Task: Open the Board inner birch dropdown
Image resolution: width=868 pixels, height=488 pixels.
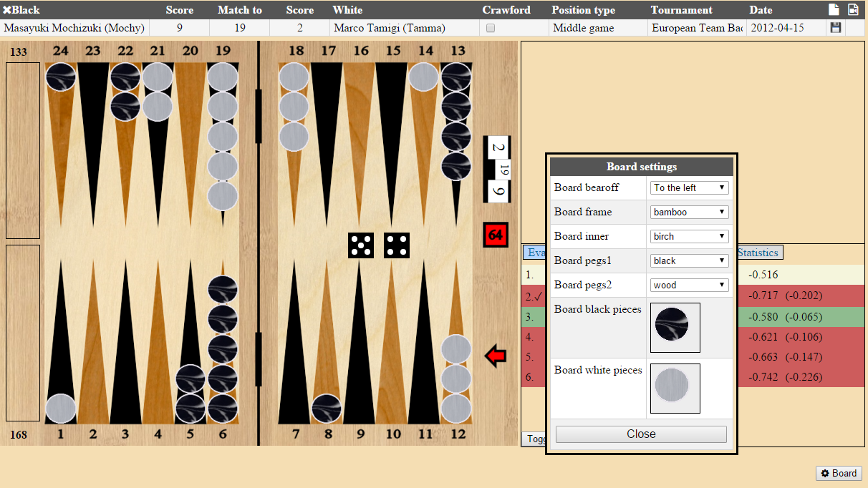Action: tap(689, 236)
